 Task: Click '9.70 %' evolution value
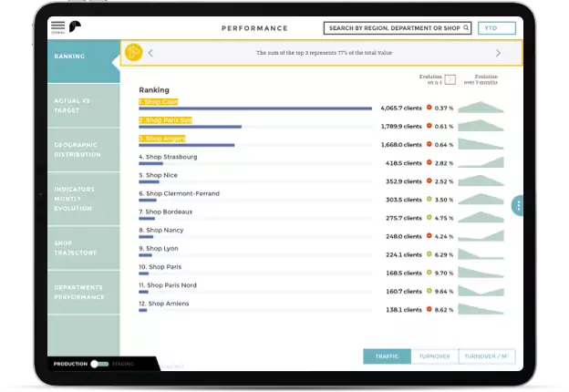coord(444,273)
